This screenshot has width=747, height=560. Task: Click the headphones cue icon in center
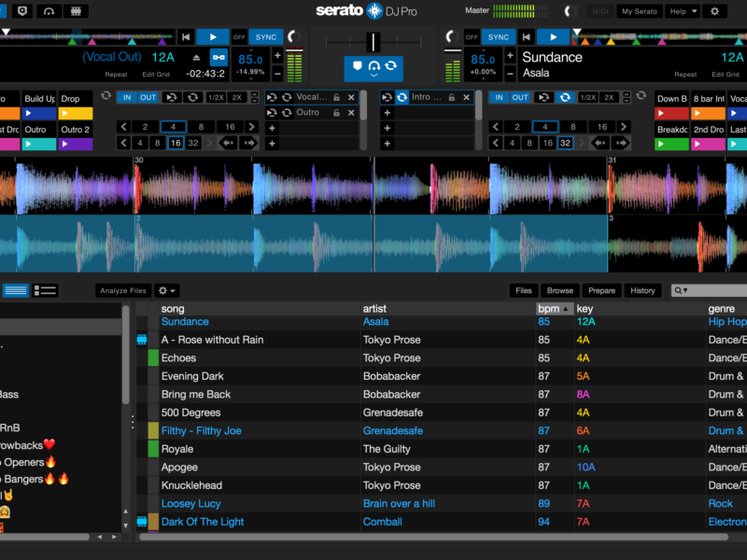click(x=373, y=67)
